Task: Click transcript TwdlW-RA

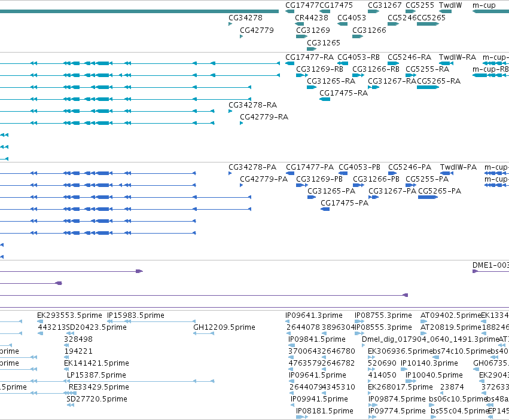Action: click(x=458, y=57)
